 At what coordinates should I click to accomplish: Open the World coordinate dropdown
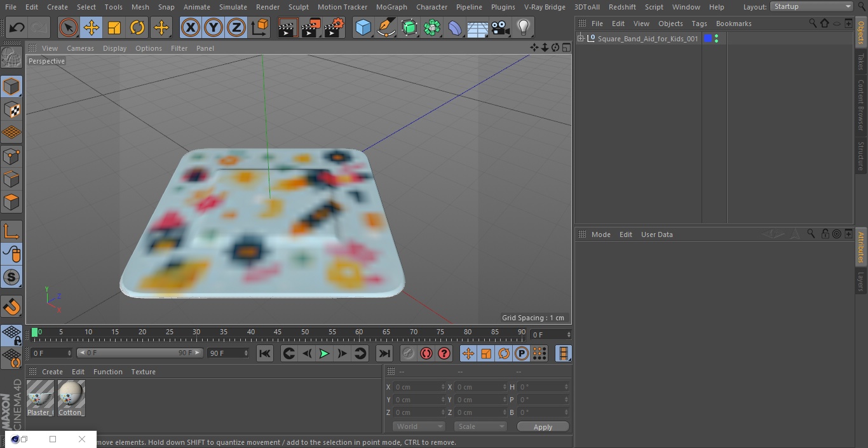click(418, 426)
